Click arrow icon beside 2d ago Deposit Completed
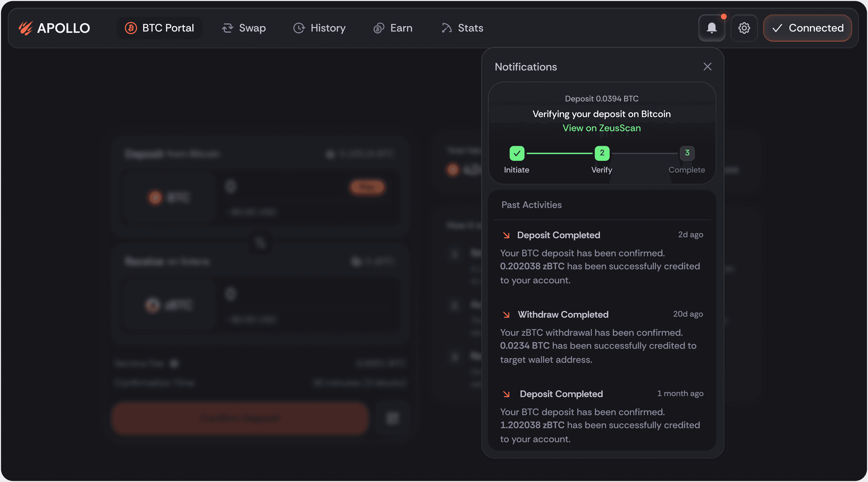This screenshot has width=868, height=482. (x=506, y=235)
